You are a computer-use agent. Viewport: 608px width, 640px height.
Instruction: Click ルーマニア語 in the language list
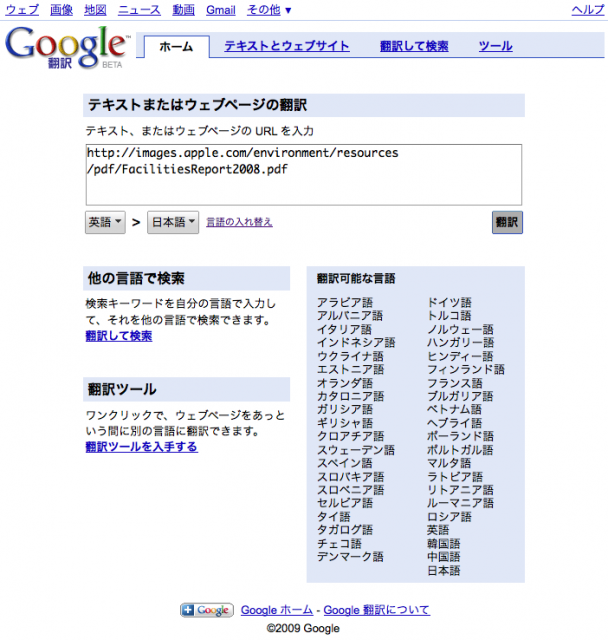pyautogui.click(x=460, y=503)
